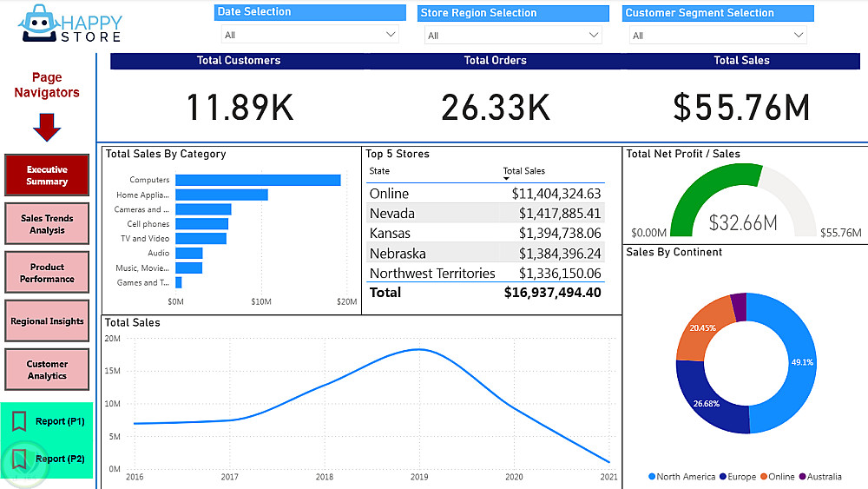Image resolution: width=868 pixels, height=489 pixels.
Task: Click the $32.66M gauge value
Action: (x=743, y=222)
